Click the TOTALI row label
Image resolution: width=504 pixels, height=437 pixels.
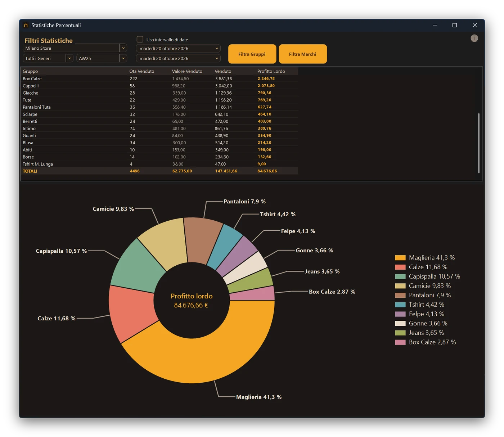pos(30,171)
